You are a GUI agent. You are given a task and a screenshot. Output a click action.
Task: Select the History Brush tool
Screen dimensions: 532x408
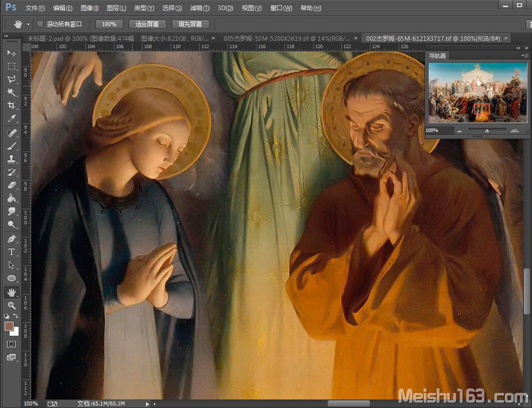pos(11,172)
